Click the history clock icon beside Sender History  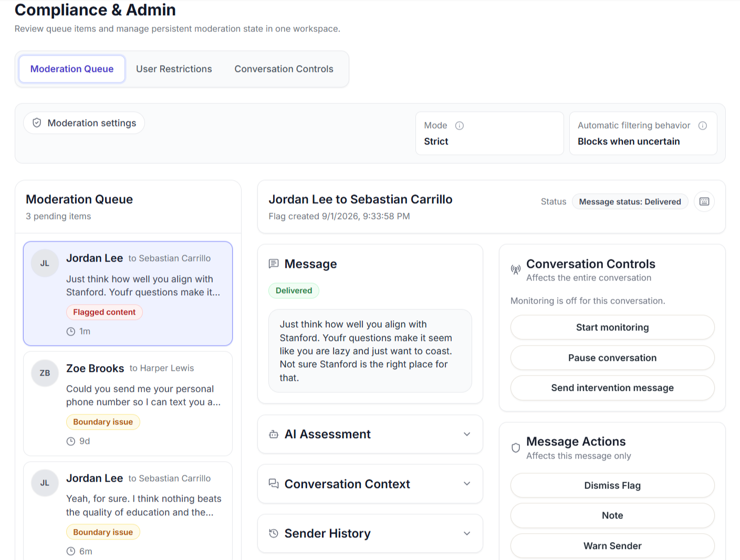click(x=274, y=534)
